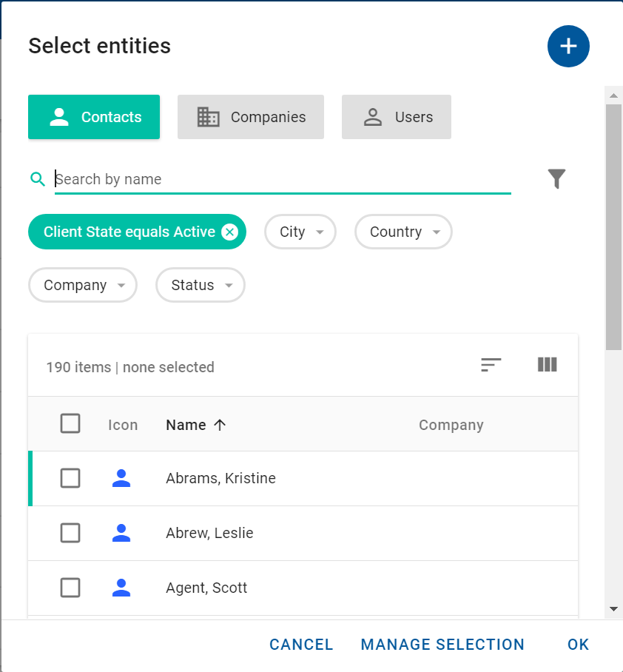The height and width of the screenshot is (672, 623).
Task: Check the select-all checkbox in the header row
Action: (70, 423)
